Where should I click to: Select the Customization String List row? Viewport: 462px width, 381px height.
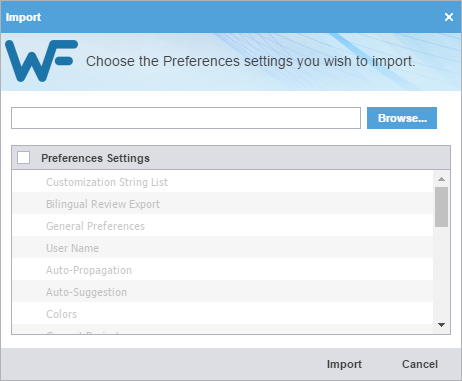click(x=223, y=182)
